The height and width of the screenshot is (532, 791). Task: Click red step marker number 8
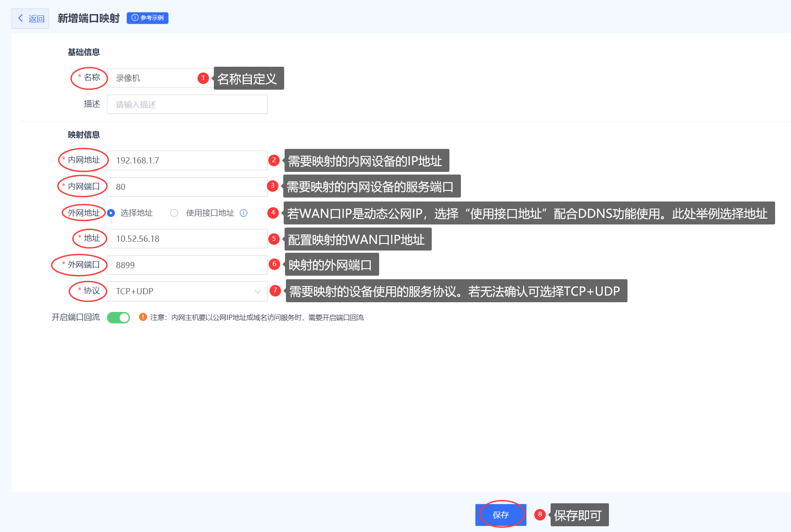point(540,514)
